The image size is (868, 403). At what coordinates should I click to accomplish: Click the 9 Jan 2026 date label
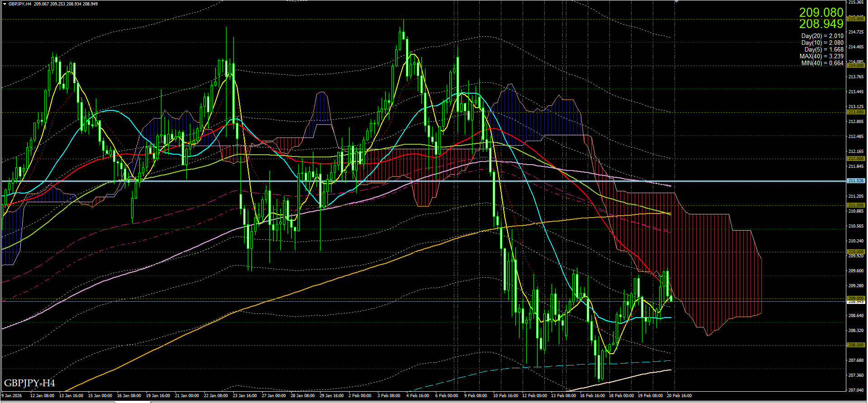pos(12,396)
